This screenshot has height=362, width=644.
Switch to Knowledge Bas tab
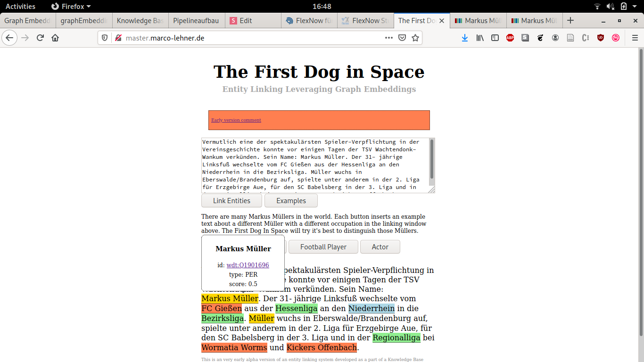[140, 20]
